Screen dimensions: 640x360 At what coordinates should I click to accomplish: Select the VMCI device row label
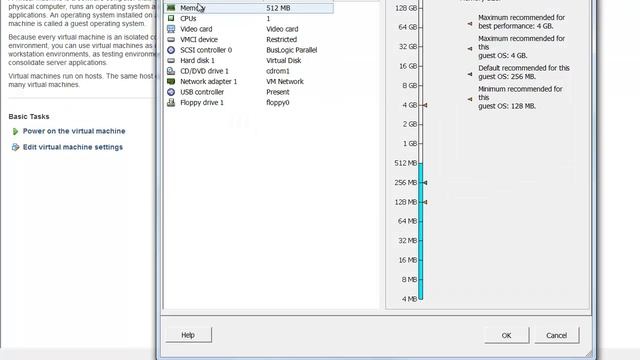199,40
